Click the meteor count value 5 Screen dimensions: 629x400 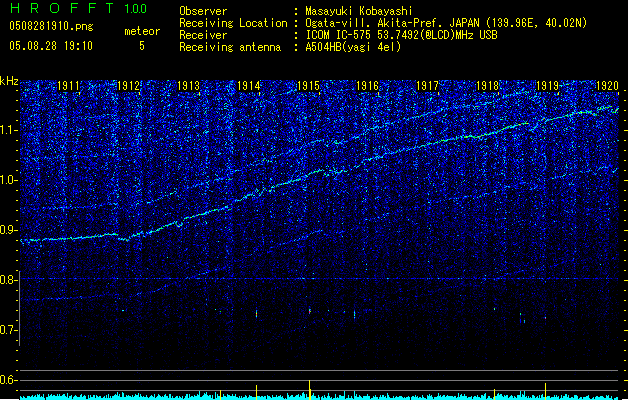click(142, 46)
